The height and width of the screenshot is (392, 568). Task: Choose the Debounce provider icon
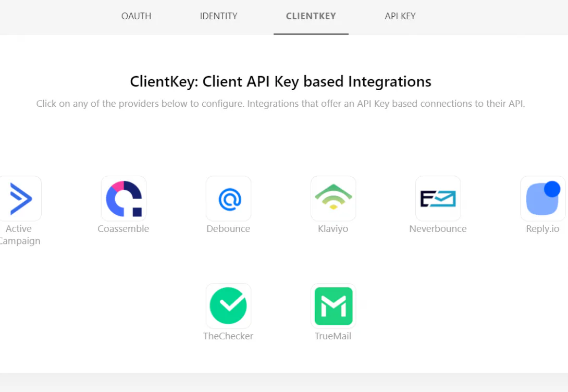(228, 199)
